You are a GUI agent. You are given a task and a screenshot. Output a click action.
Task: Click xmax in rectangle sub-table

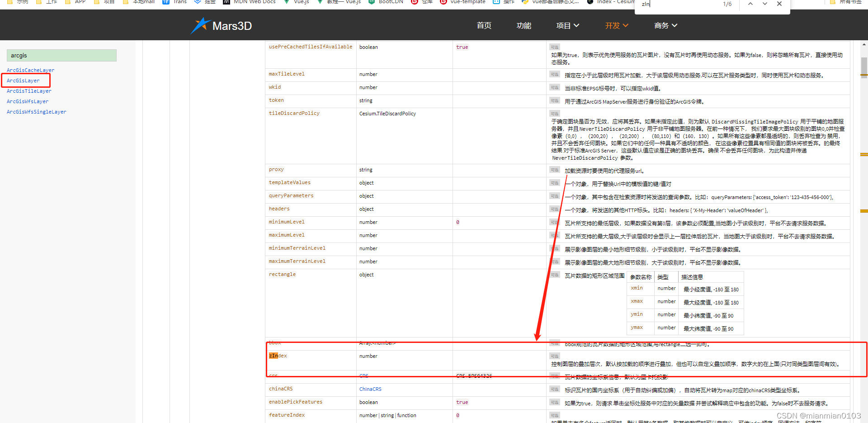coord(637,301)
